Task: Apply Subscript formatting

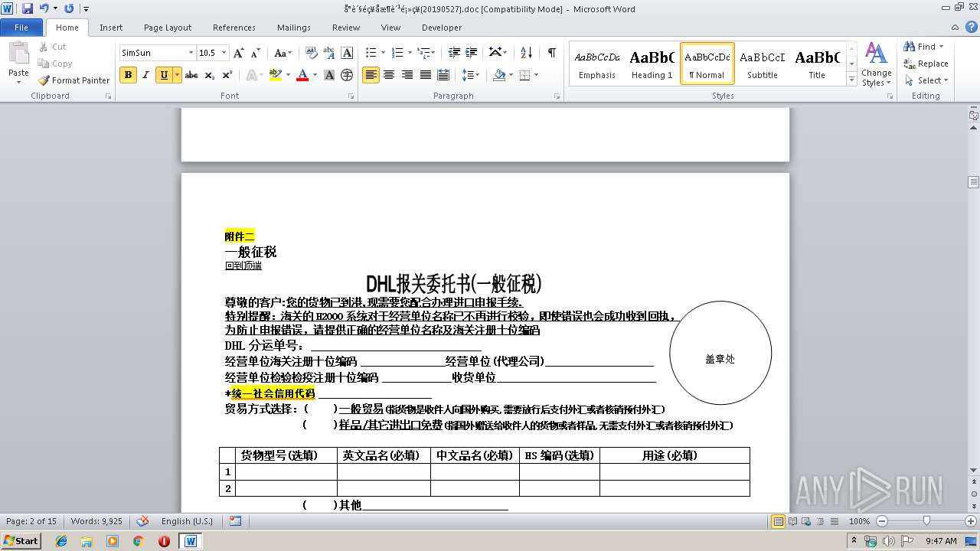Action: [x=210, y=75]
